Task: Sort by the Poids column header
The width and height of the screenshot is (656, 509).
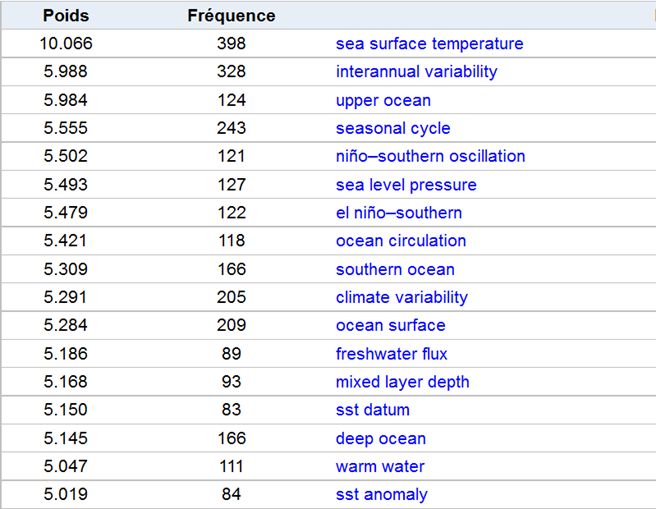Action: click(x=66, y=16)
